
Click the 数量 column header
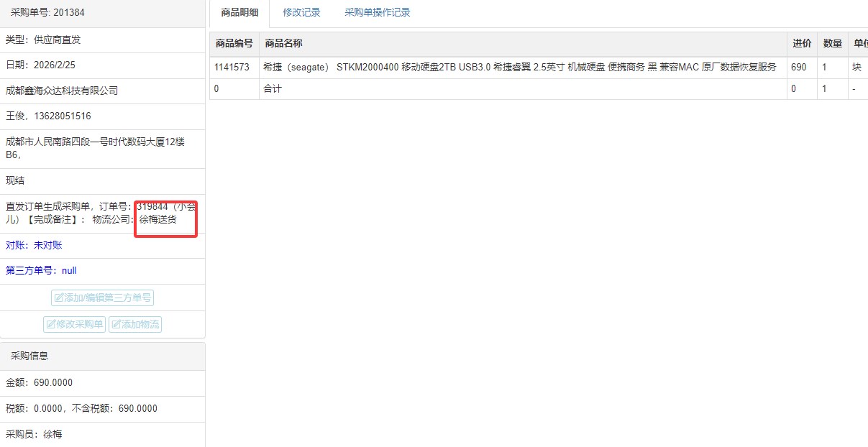[832, 44]
